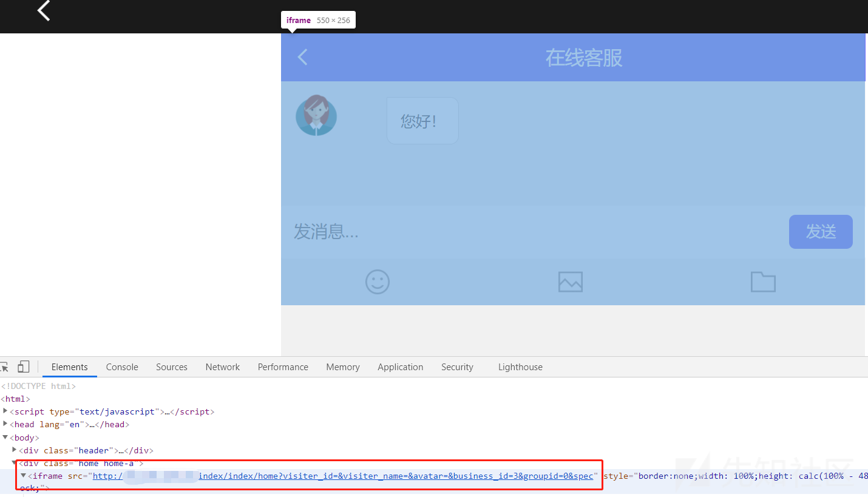Click the 在线客服 chat title

[x=583, y=58]
